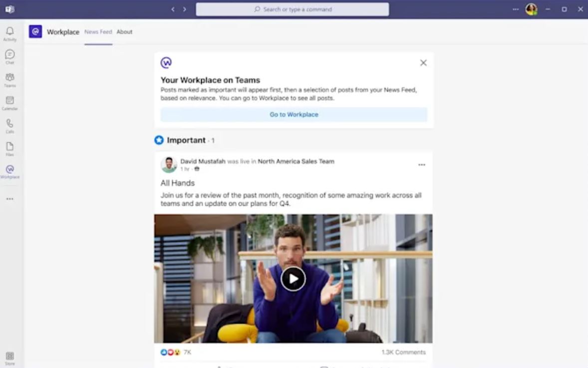This screenshot has height=368, width=588.
Task: Click the Workplace logo in the banner card
Action: pos(166,62)
